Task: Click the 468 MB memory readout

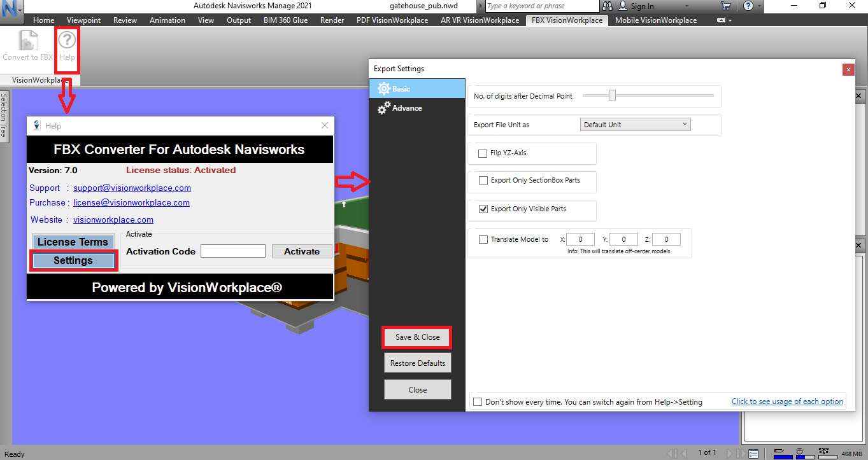Action: (x=851, y=454)
